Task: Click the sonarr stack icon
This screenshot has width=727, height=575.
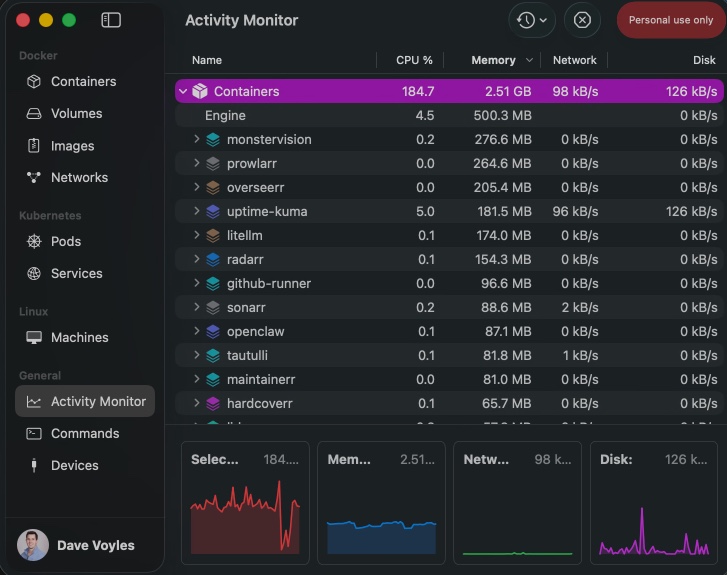Action: tap(213, 308)
